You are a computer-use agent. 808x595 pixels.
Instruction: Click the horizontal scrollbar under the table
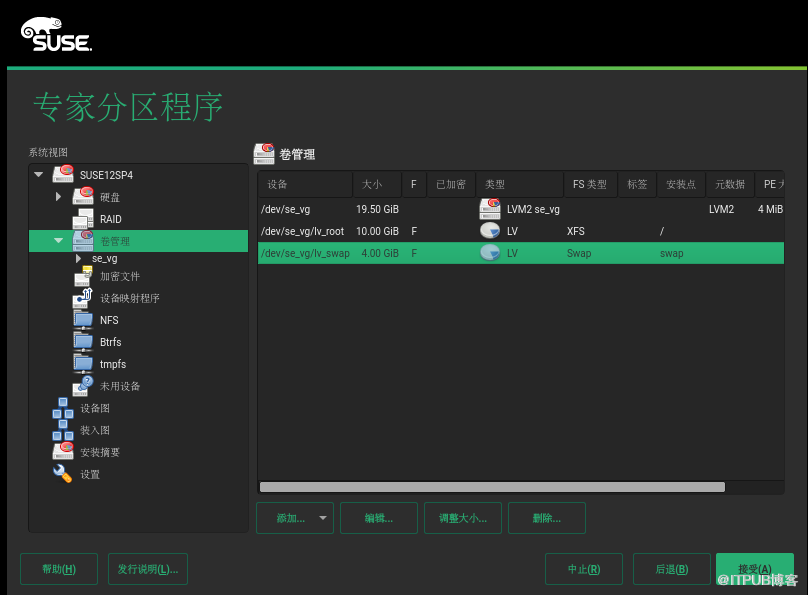tap(492, 487)
